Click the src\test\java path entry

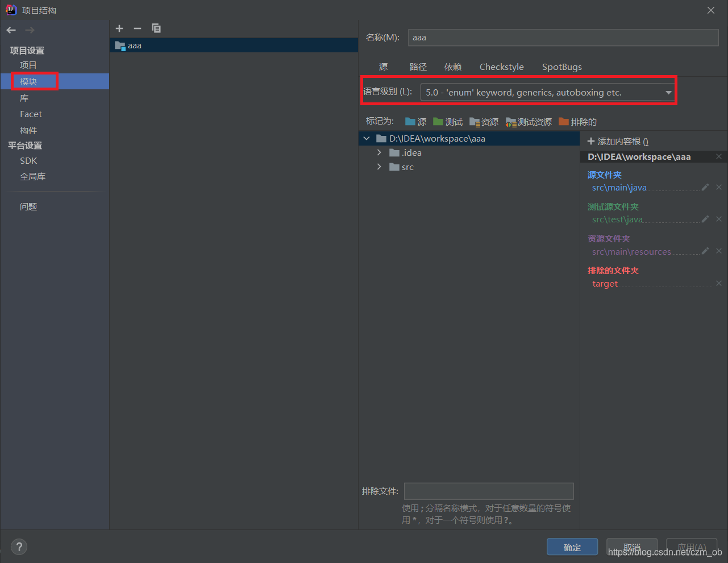(x=617, y=220)
